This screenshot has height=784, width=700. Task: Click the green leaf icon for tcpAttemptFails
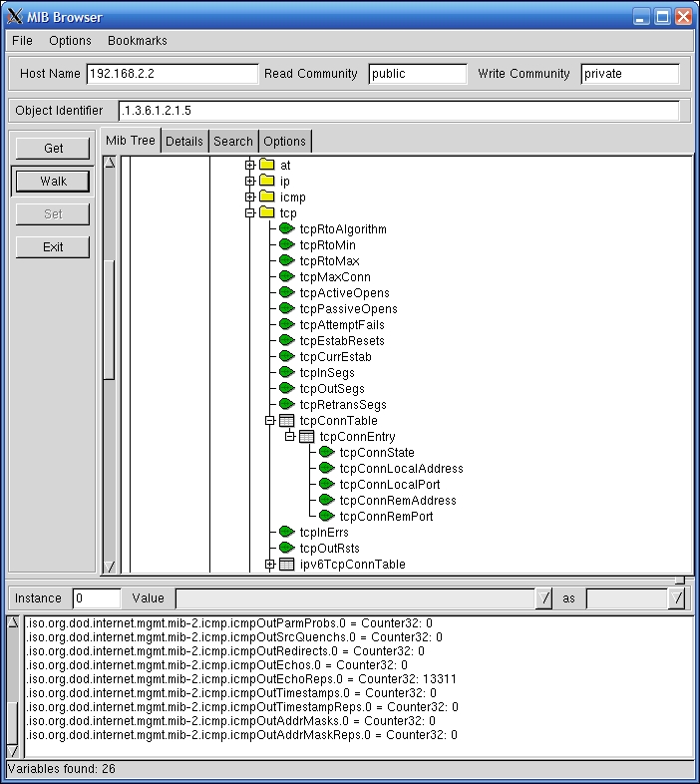tap(287, 324)
